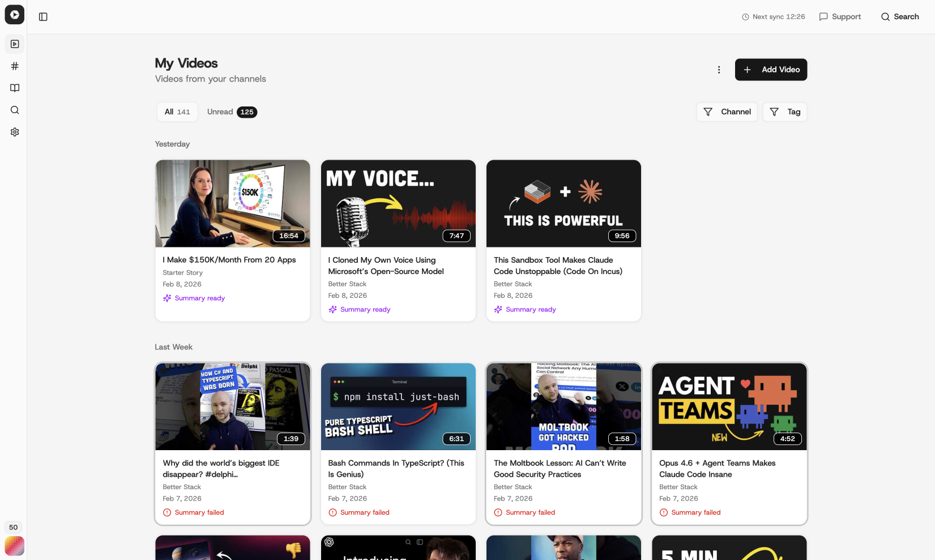This screenshot has width=935, height=560.
Task: Open the hashtag tags sidebar icon
Action: pyautogui.click(x=15, y=66)
